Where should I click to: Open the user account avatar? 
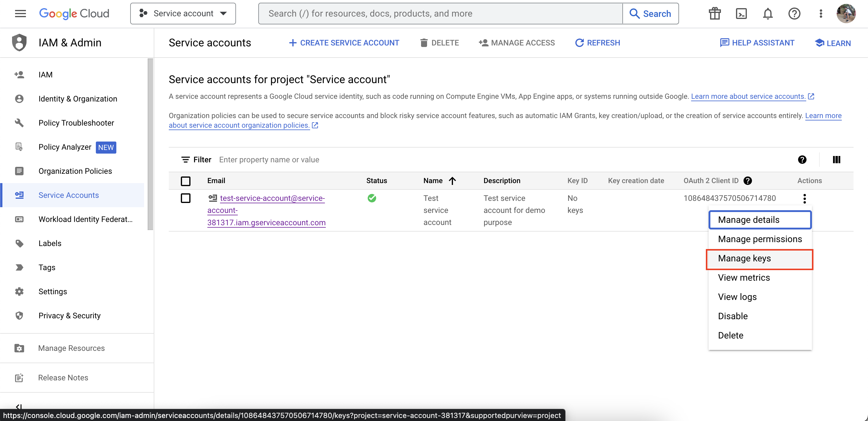tap(846, 14)
